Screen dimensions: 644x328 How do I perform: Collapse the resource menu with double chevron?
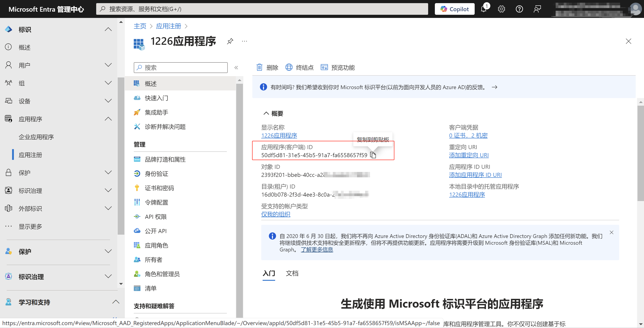click(236, 68)
